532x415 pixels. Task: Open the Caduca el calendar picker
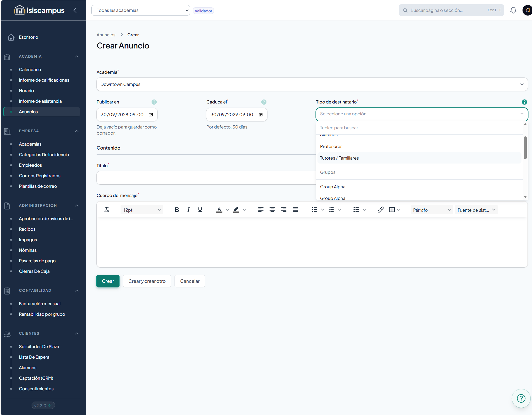(x=261, y=115)
